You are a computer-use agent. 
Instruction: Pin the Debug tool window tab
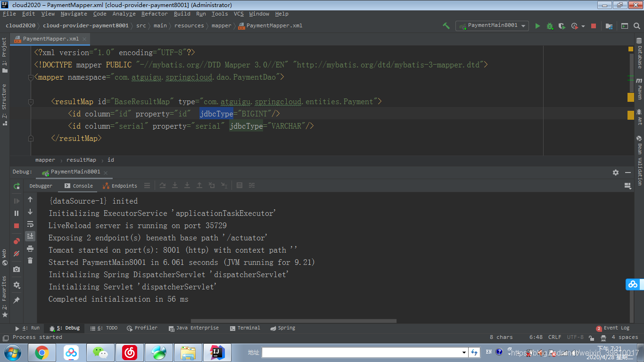(x=16, y=299)
